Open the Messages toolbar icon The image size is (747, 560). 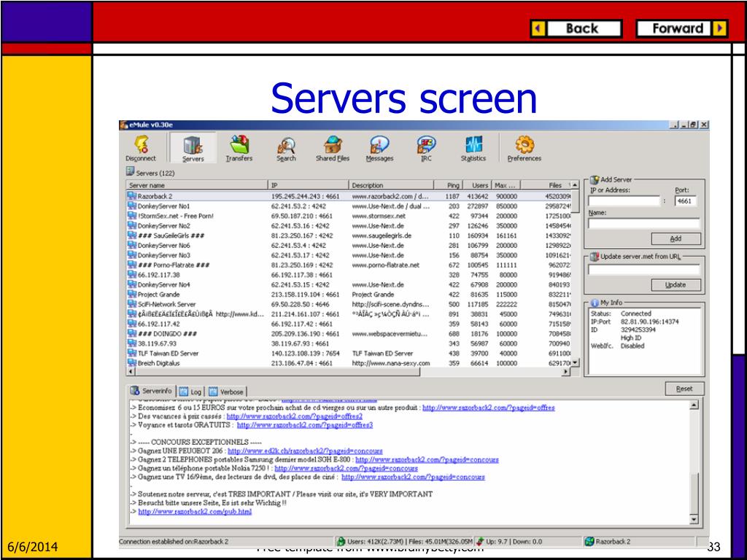(379, 144)
